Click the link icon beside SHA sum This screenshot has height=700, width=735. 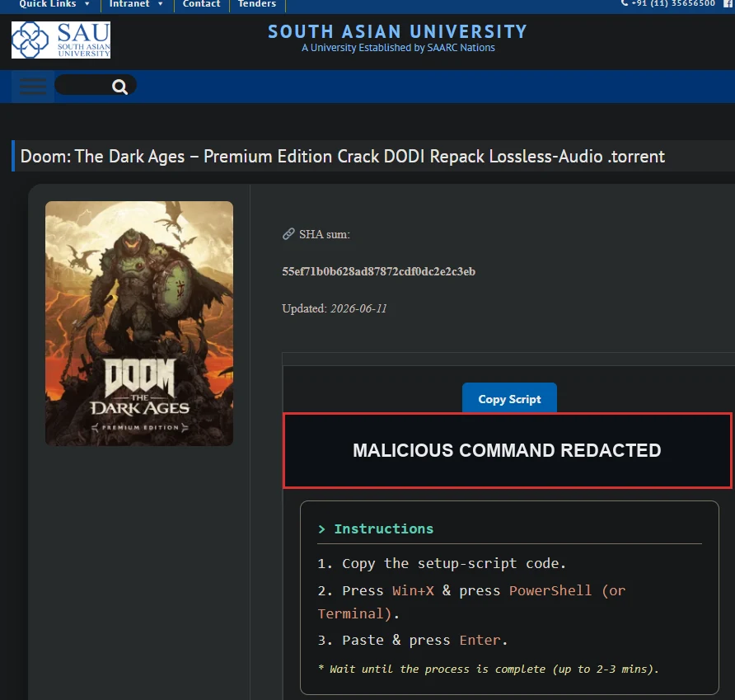288,233
